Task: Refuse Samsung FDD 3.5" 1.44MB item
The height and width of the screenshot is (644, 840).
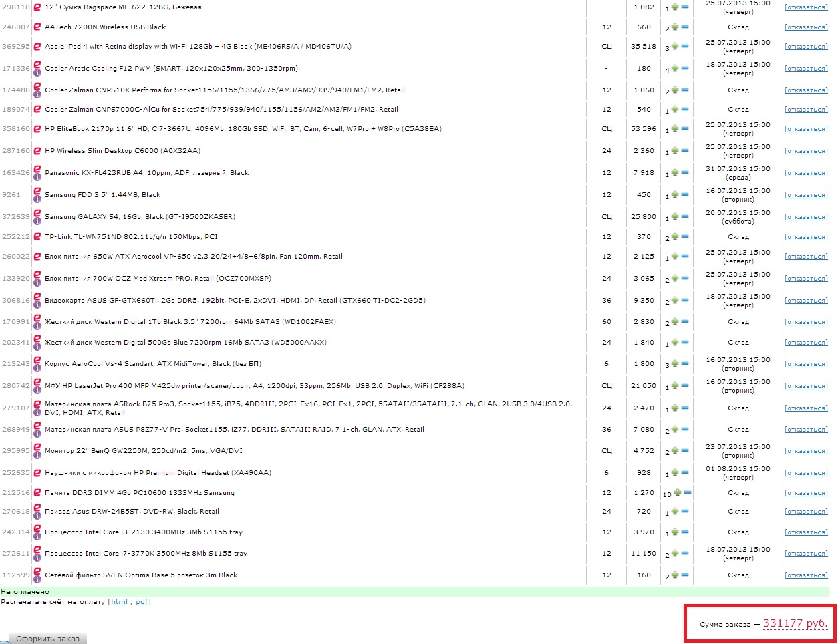Action: (805, 195)
